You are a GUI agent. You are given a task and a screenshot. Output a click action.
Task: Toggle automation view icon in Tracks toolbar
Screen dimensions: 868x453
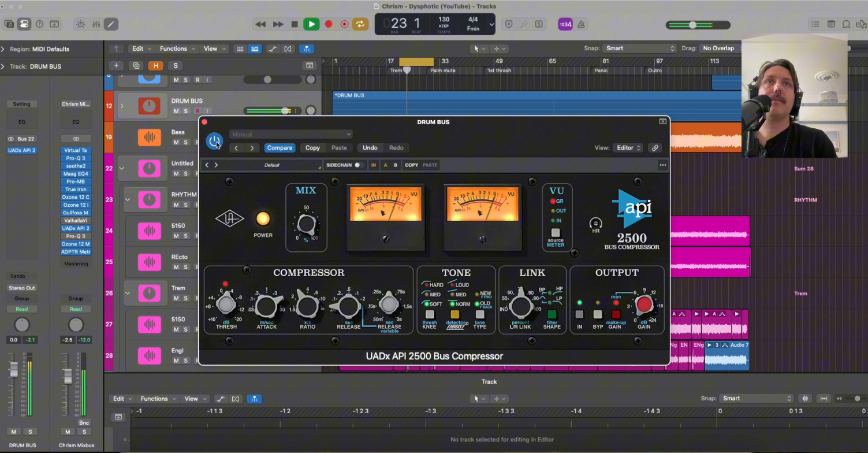[273, 49]
